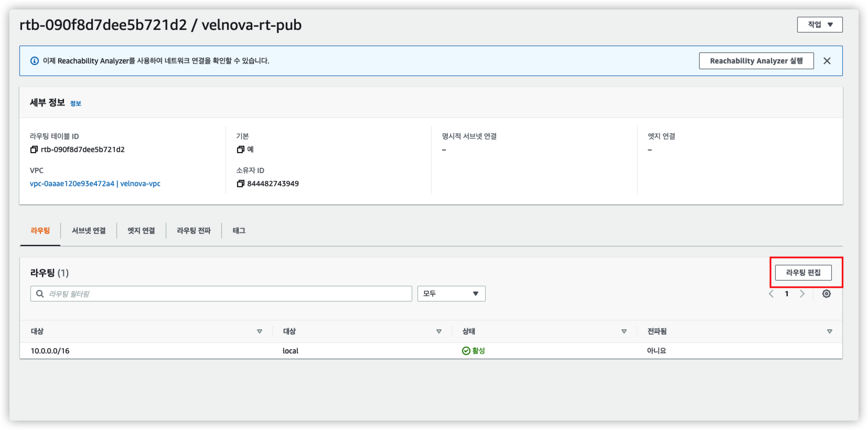The height and width of the screenshot is (430, 868).
Task: Copy the owner ID 844482743949
Action: (x=240, y=184)
